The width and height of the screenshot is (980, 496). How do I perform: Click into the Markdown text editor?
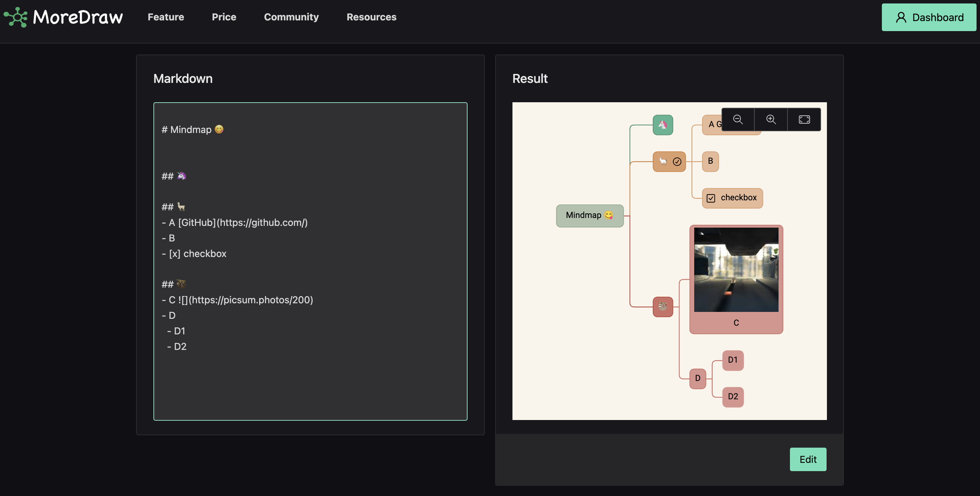[x=310, y=261]
